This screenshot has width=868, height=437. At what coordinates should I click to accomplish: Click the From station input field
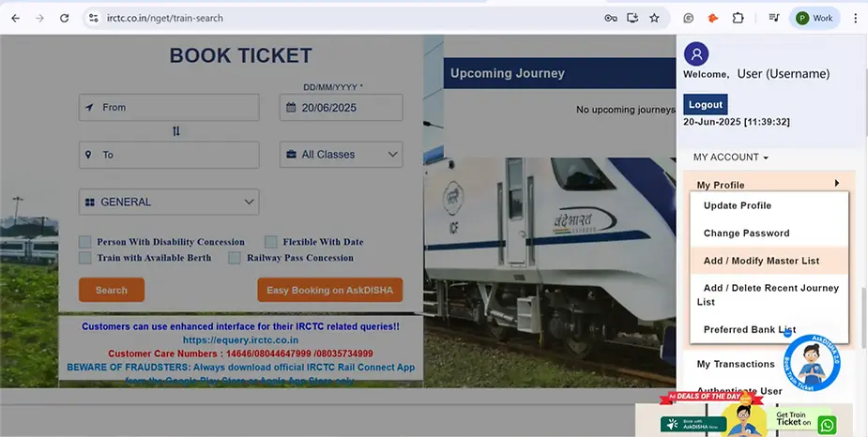coord(169,107)
